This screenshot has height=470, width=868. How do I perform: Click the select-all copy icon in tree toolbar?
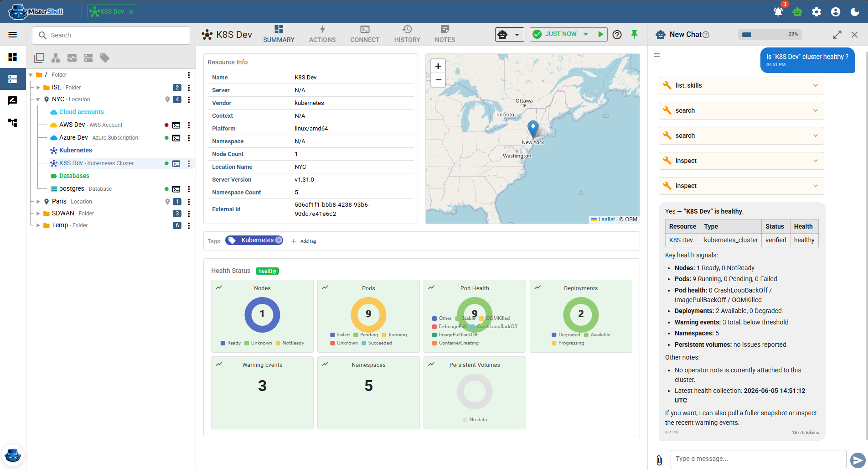pyautogui.click(x=39, y=58)
